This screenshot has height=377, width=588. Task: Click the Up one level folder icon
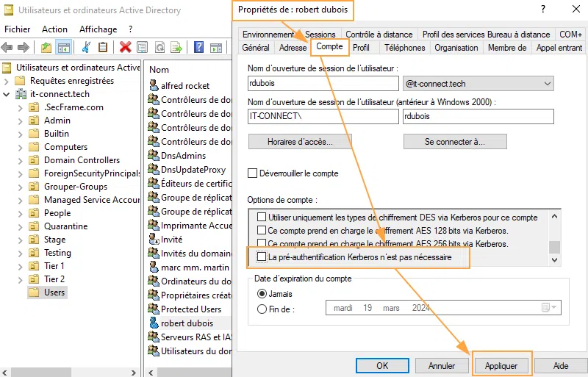[x=46, y=47]
